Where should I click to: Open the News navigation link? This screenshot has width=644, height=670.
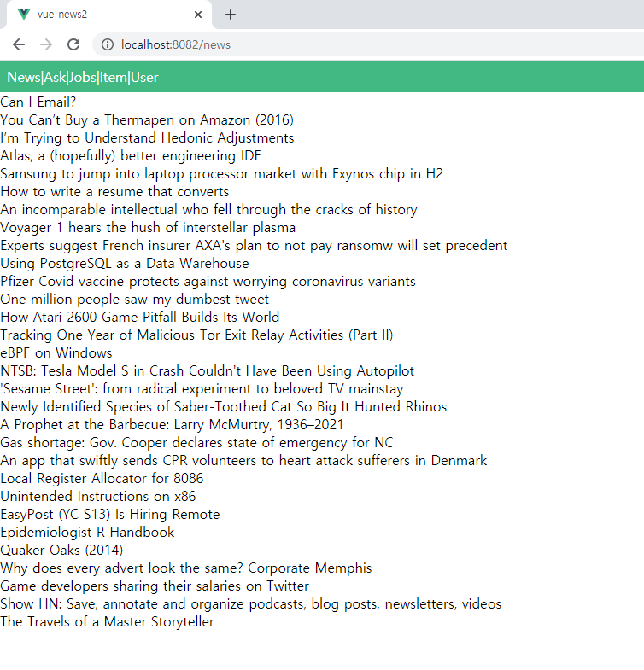pos(24,78)
